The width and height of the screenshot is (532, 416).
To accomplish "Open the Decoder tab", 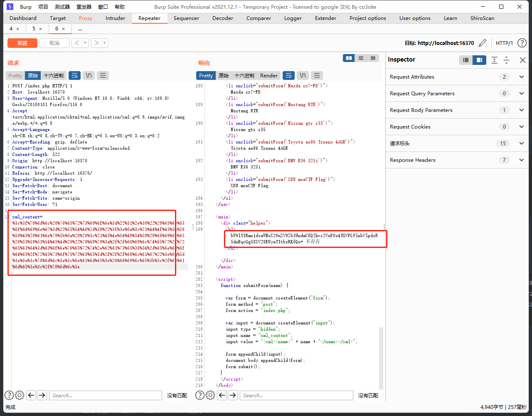I will 223,18.
